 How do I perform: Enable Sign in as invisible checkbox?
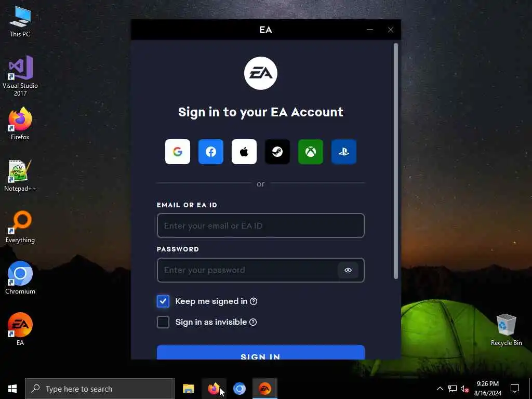click(x=163, y=322)
